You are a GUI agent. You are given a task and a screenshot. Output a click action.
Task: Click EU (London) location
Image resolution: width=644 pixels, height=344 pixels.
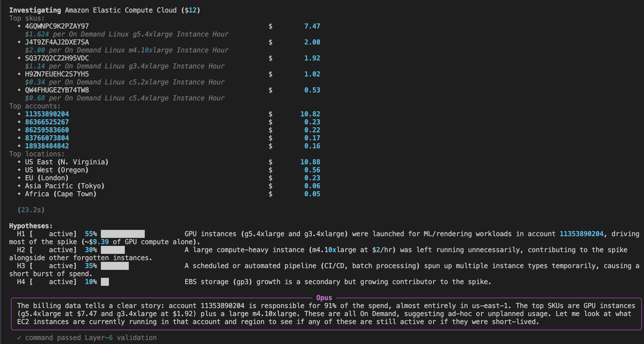(x=47, y=178)
